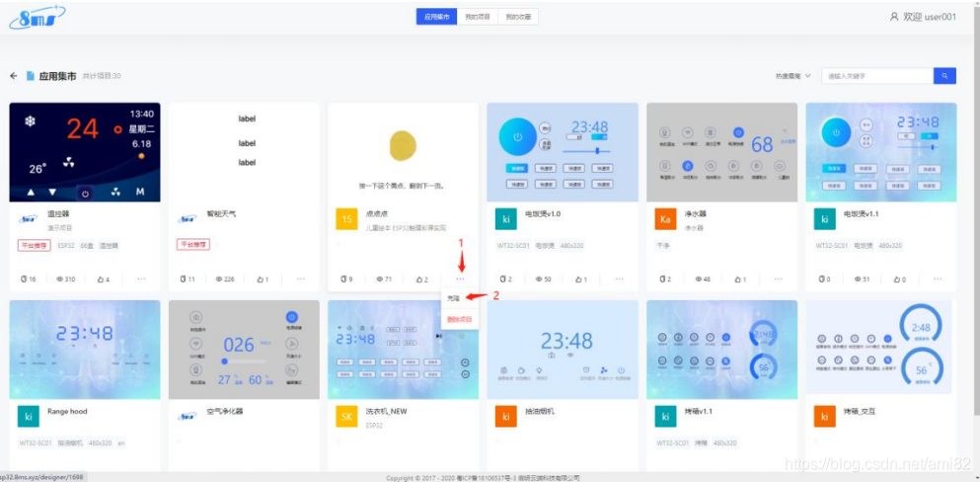Select 克隆 from the popup menu
This screenshot has height=482, width=980.
click(x=453, y=299)
